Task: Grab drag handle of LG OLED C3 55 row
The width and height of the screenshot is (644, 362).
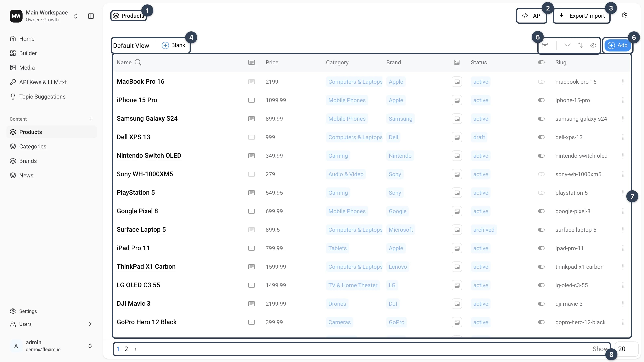Action: [x=623, y=285]
